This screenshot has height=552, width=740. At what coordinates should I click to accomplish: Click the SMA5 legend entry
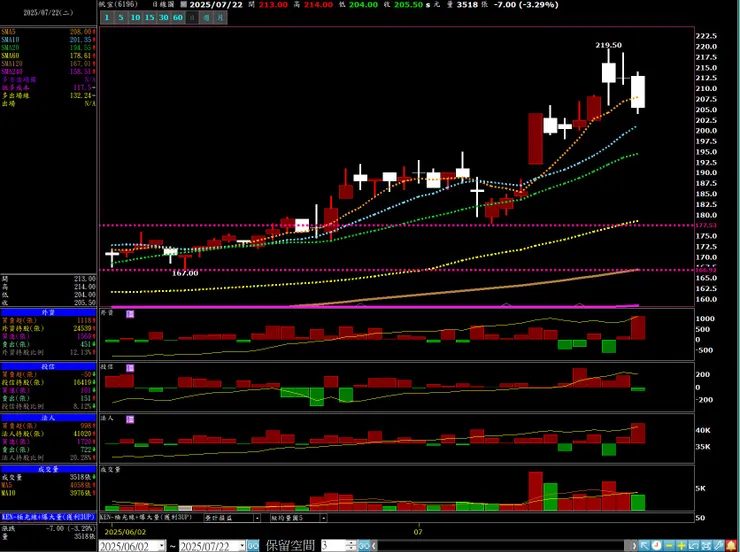48,32
